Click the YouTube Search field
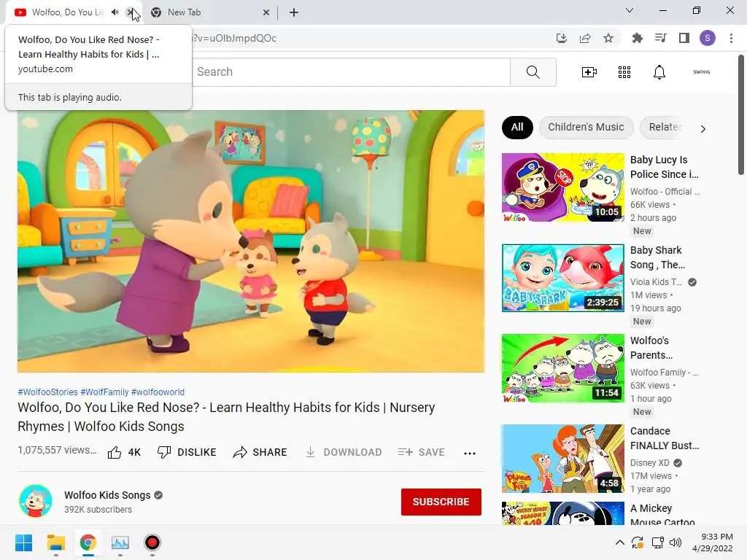 [x=351, y=72]
